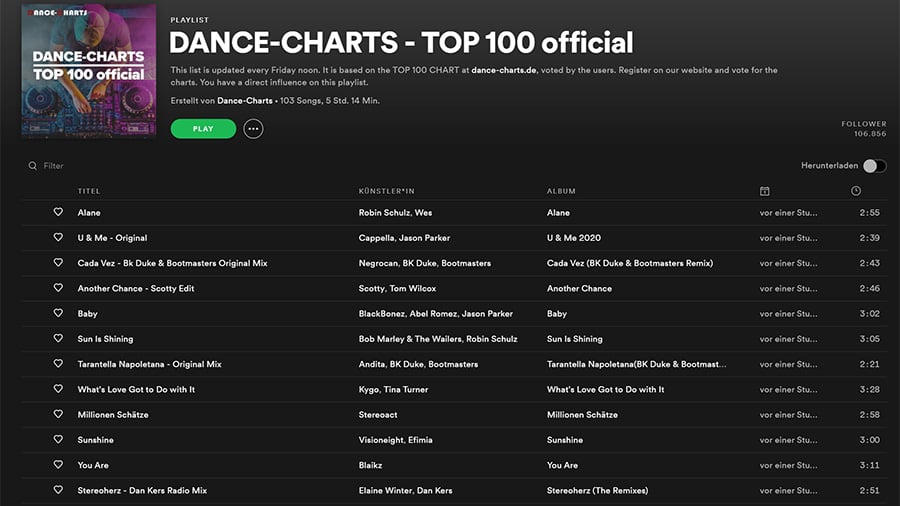This screenshot has width=900, height=506.
Task: Click the 106.856 follower count
Action: coord(870,134)
